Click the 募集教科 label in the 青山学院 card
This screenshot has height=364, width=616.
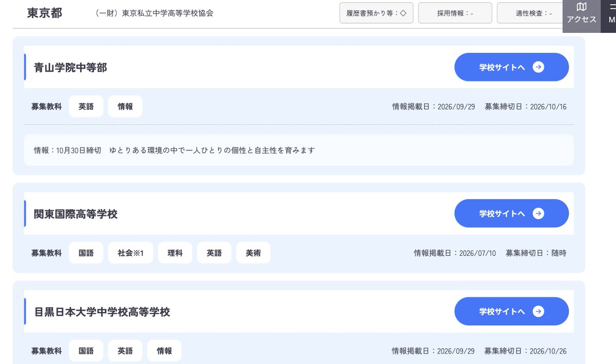[x=46, y=107]
